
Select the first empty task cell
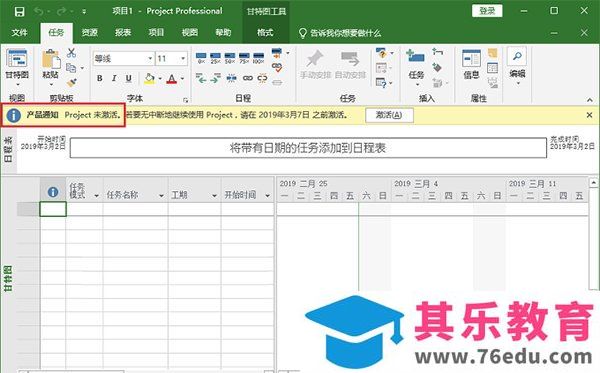[53, 209]
